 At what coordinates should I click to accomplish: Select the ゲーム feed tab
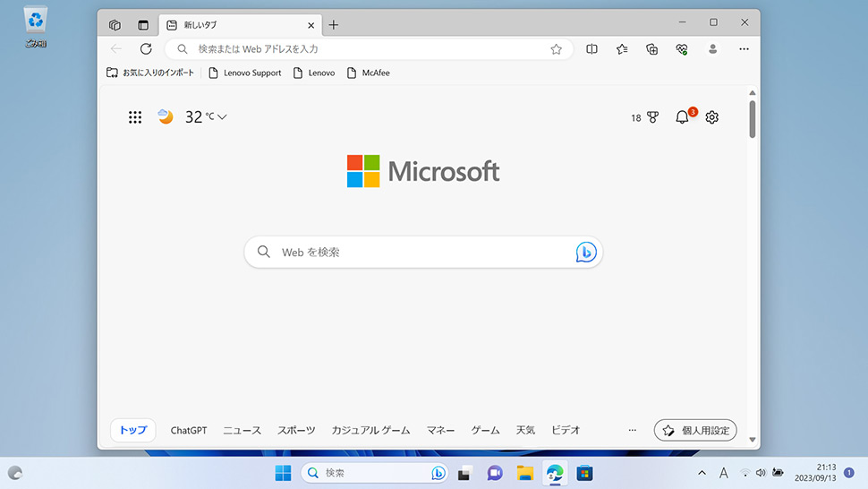tap(486, 430)
